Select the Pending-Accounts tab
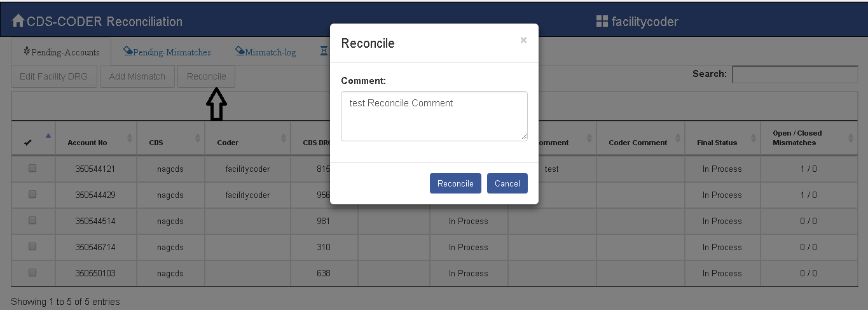The width and height of the screenshot is (868, 310). pyautogui.click(x=61, y=52)
